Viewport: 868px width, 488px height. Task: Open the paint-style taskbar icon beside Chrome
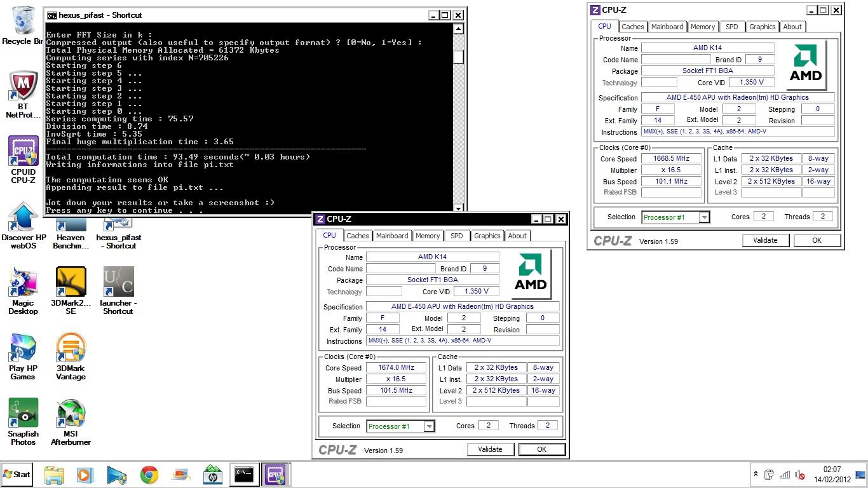180,475
